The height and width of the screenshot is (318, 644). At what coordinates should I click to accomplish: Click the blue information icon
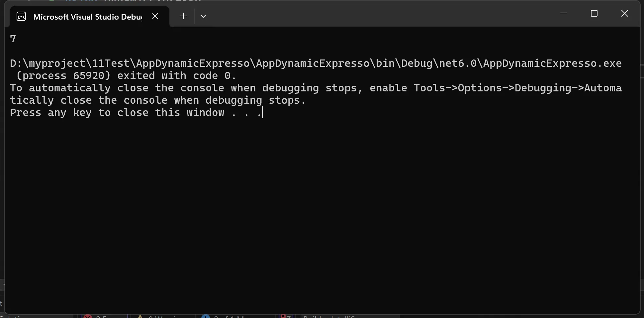[x=206, y=316]
